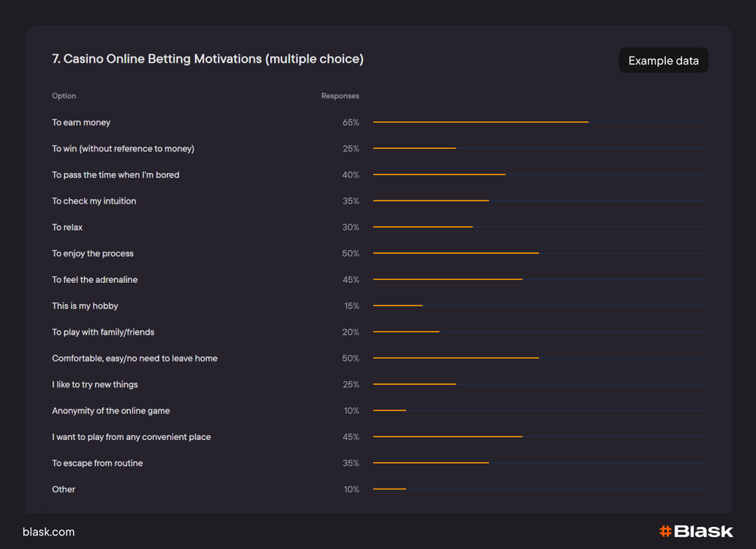The image size is (756, 549).
Task: Select 'To play with family/friends' label
Action: pos(103,332)
